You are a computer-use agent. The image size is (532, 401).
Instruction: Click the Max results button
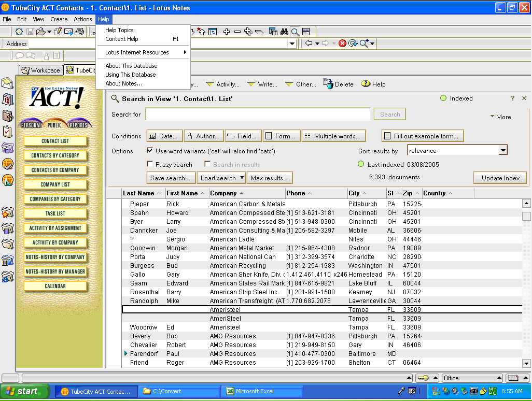270,178
